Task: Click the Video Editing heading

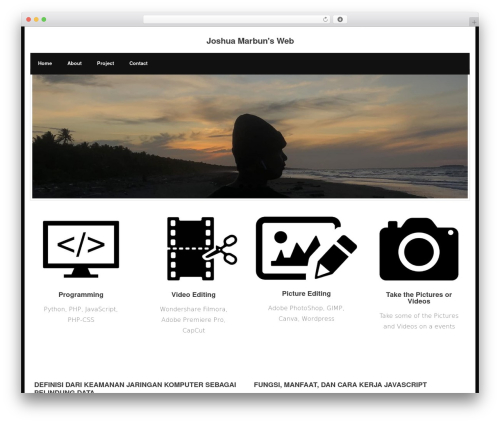Action: coord(193,295)
